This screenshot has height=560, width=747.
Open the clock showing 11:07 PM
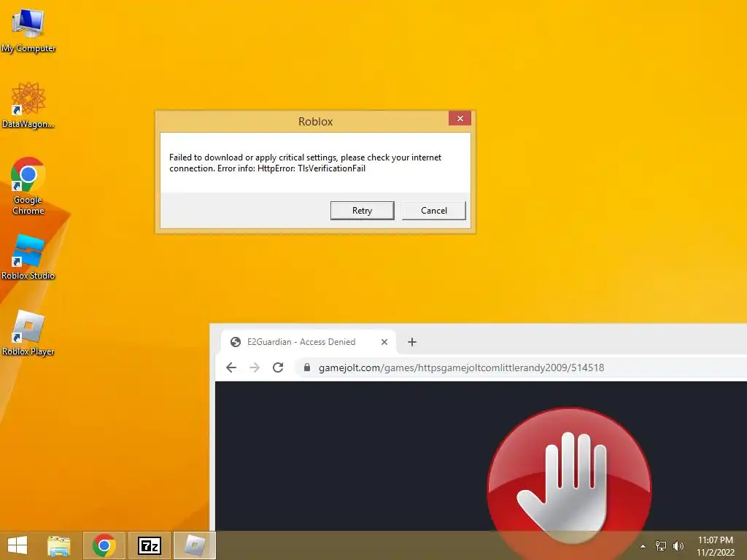[x=716, y=546]
